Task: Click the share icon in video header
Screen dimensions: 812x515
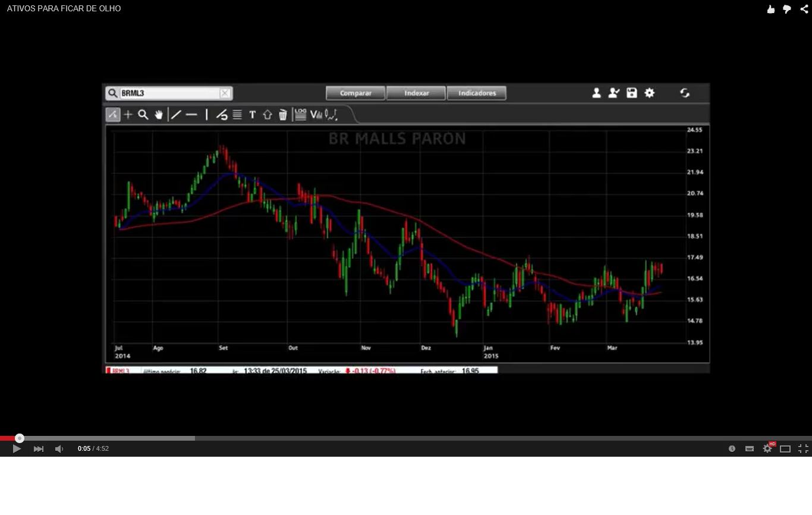Action: (x=804, y=9)
